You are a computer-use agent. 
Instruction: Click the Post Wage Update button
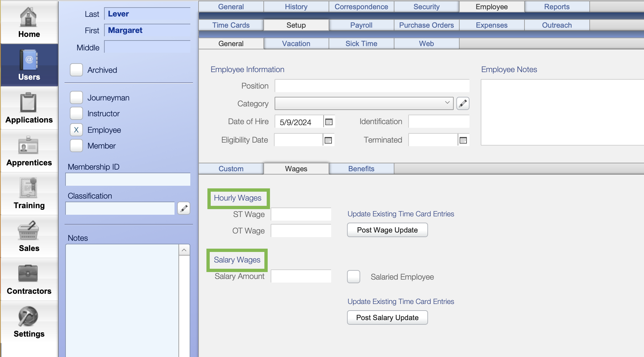tap(387, 230)
